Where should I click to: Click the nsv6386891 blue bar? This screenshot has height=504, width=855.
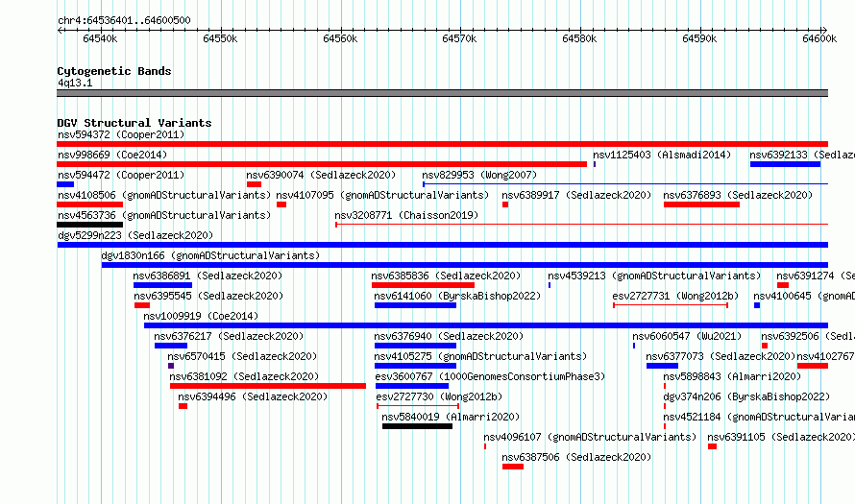[x=162, y=285]
